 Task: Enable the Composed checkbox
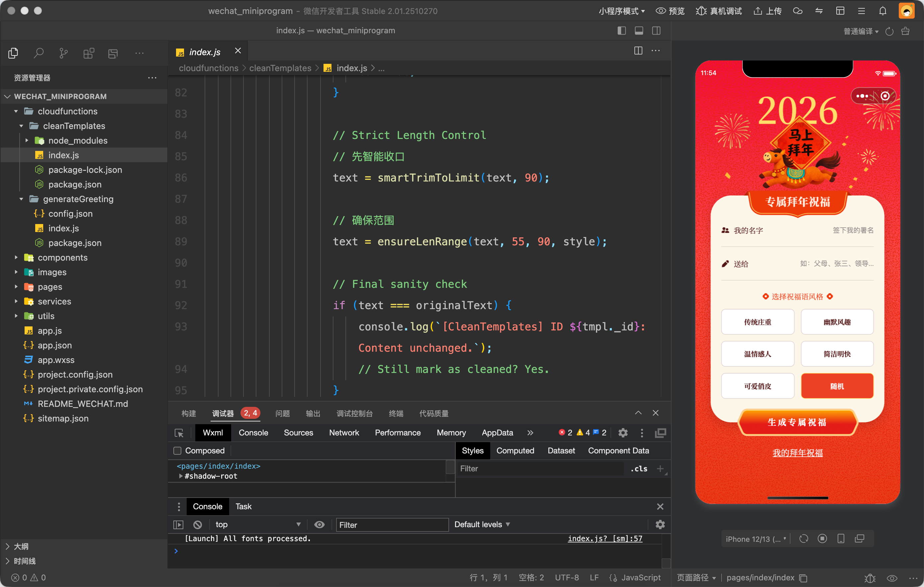click(178, 451)
